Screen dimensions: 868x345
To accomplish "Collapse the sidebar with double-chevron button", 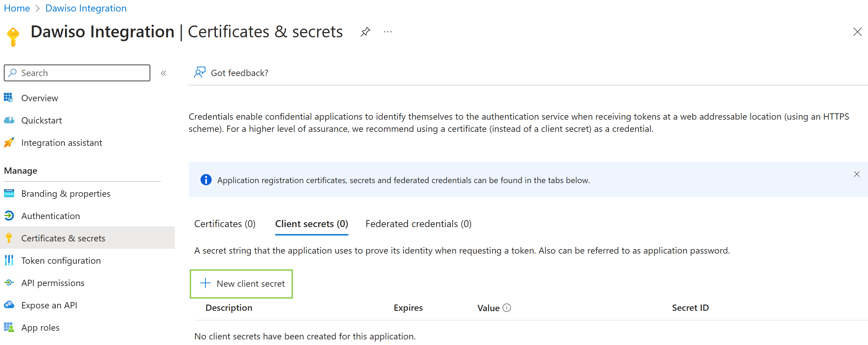I will 164,73.
